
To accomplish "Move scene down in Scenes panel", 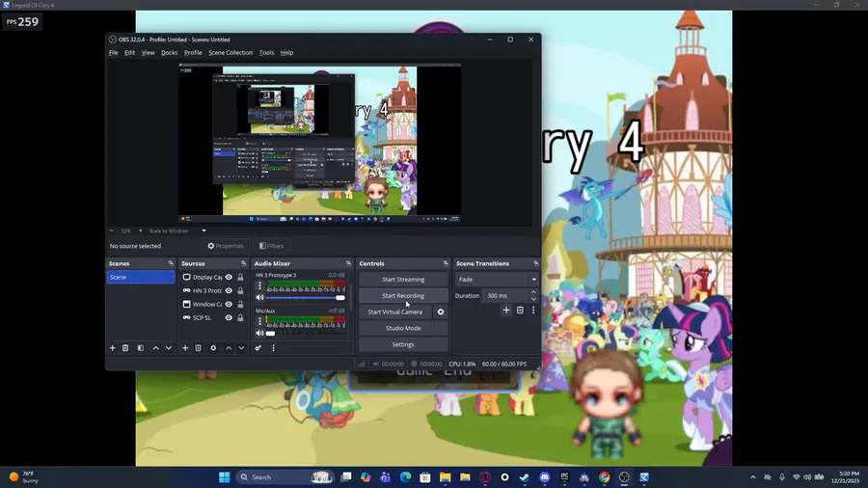I will [x=169, y=348].
